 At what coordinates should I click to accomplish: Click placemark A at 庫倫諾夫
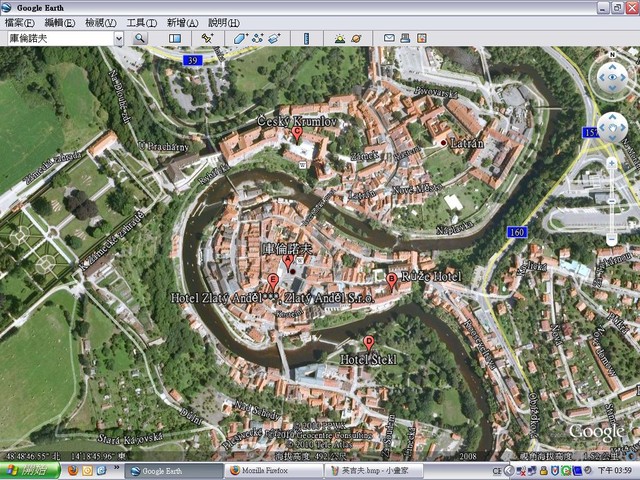(x=288, y=263)
